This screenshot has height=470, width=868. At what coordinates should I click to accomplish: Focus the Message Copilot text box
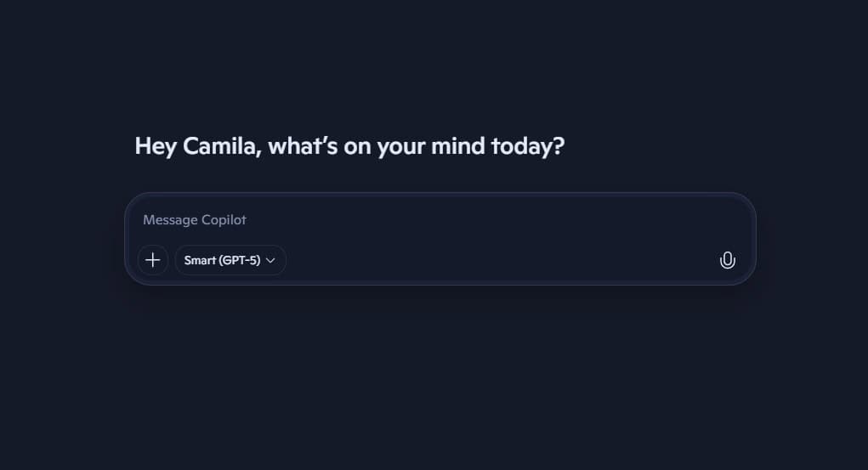425,220
